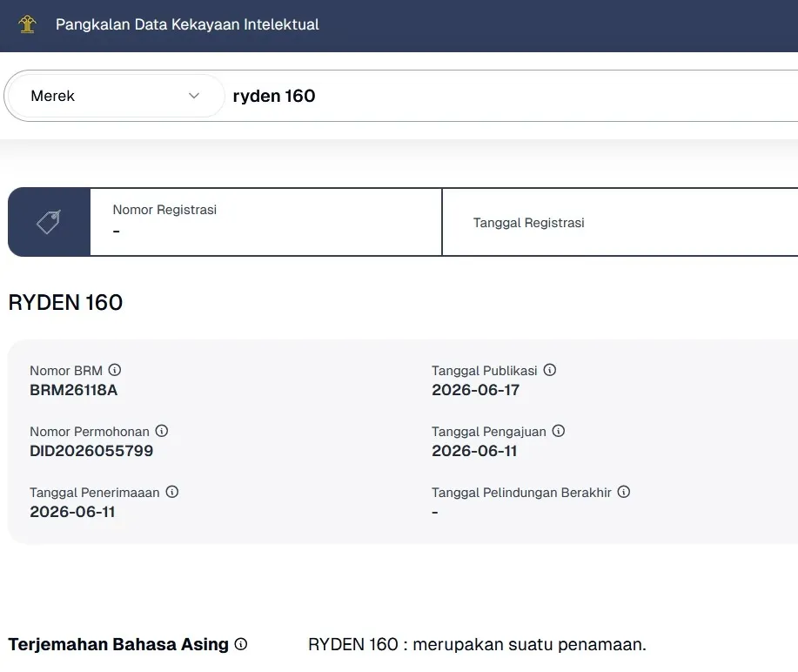The image size is (798, 672).
Task: Click the Terjemahan Bahasa Asing info icon
Action: point(241,644)
